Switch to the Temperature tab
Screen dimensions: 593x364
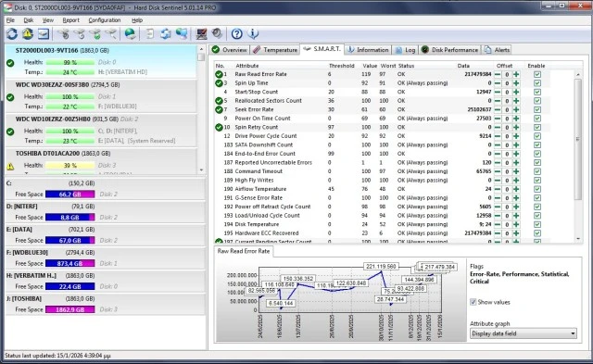pos(275,50)
